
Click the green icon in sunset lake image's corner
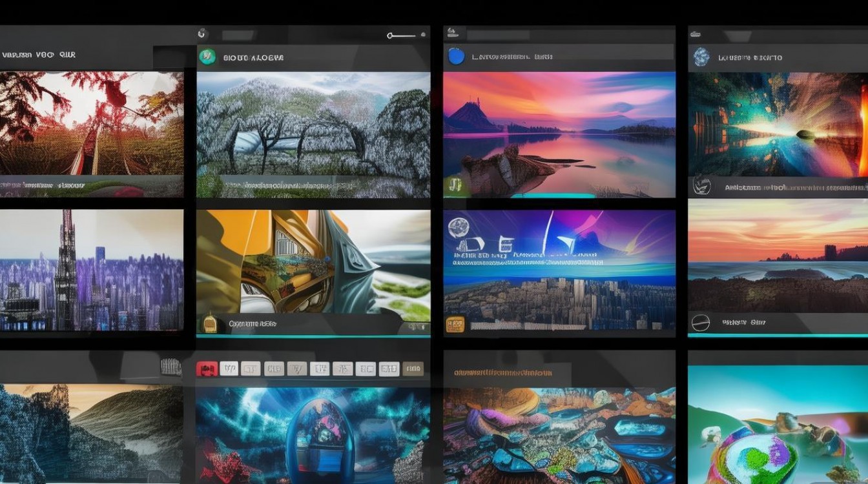point(455,187)
